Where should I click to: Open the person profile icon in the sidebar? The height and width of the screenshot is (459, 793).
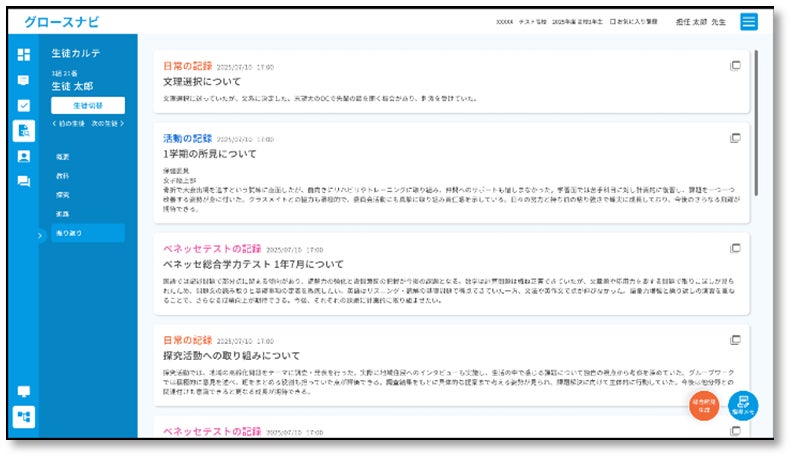(24, 156)
